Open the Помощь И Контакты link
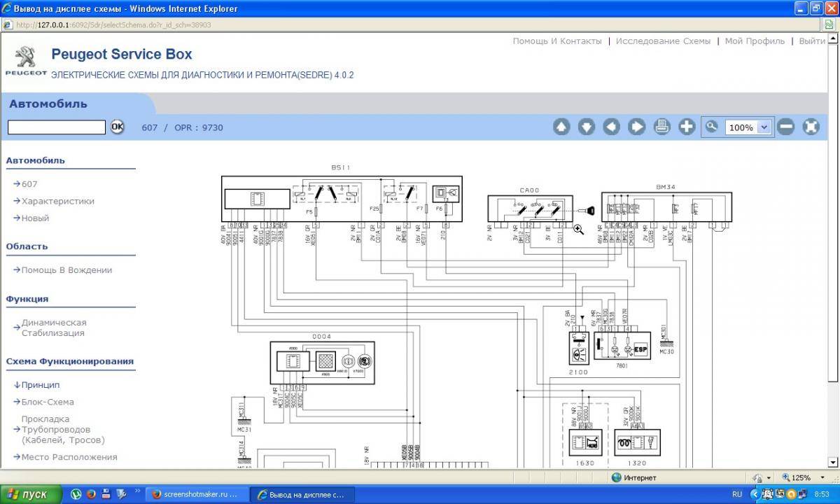Viewport: 840px width, 504px height. tap(556, 41)
